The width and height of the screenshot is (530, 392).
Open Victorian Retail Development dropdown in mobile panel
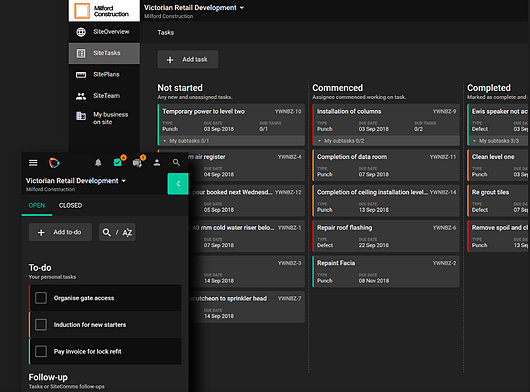click(x=76, y=181)
